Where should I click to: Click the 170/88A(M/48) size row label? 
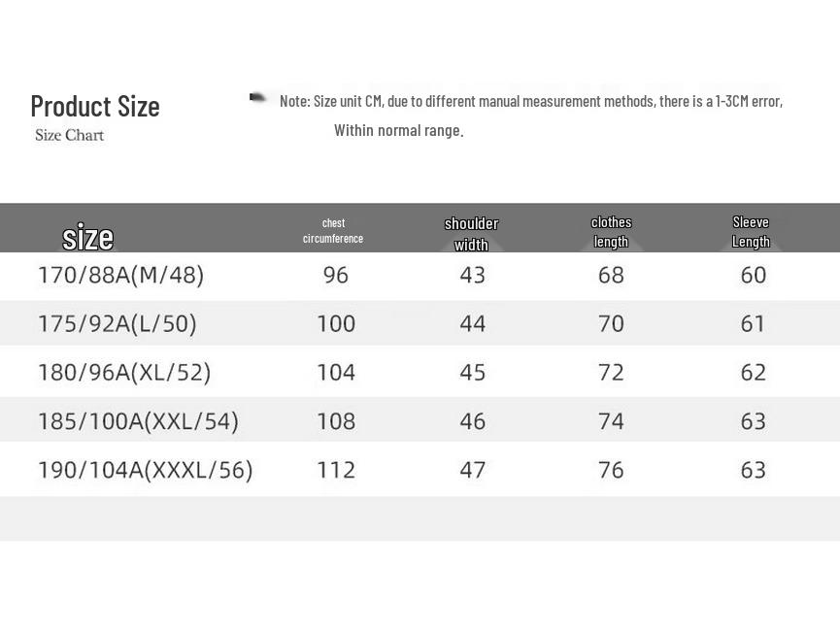[121, 275]
